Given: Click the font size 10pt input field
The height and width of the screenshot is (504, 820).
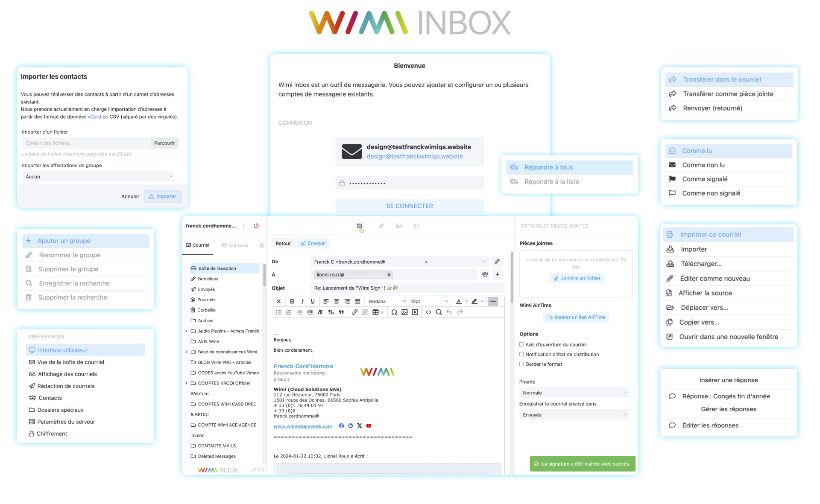Looking at the screenshot, I should [428, 302].
